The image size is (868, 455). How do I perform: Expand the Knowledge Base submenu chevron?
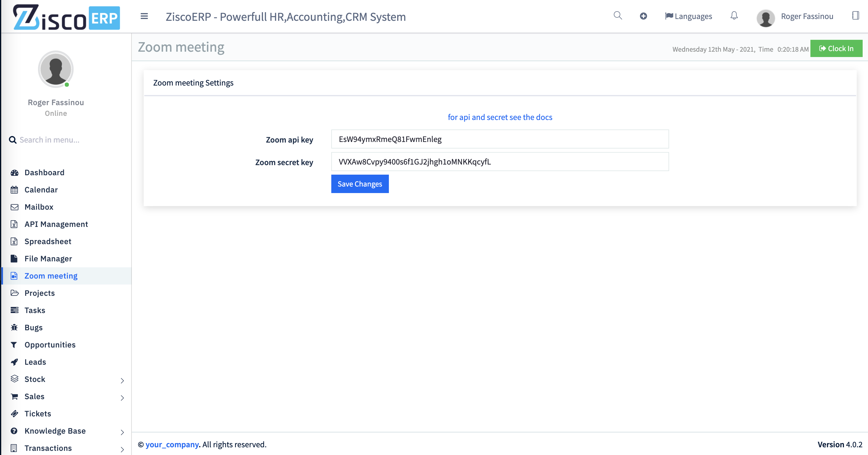point(122,432)
